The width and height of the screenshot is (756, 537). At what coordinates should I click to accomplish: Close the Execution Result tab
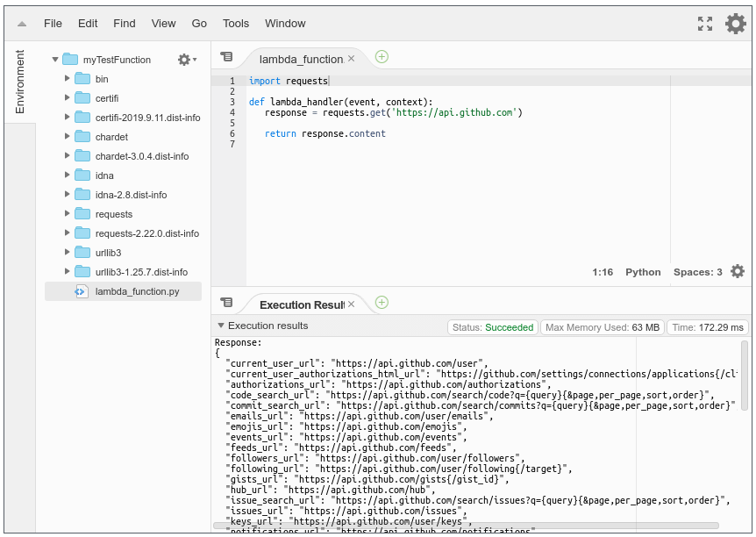pyautogui.click(x=352, y=304)
